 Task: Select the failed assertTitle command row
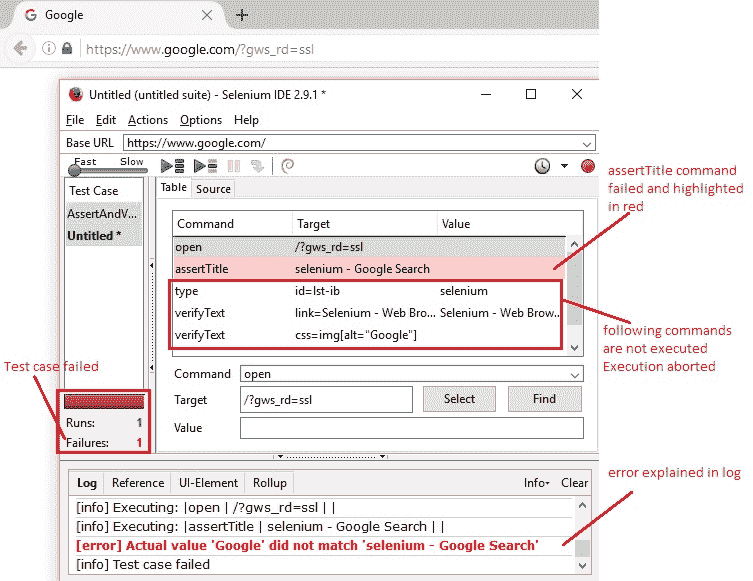click(369, 269)
